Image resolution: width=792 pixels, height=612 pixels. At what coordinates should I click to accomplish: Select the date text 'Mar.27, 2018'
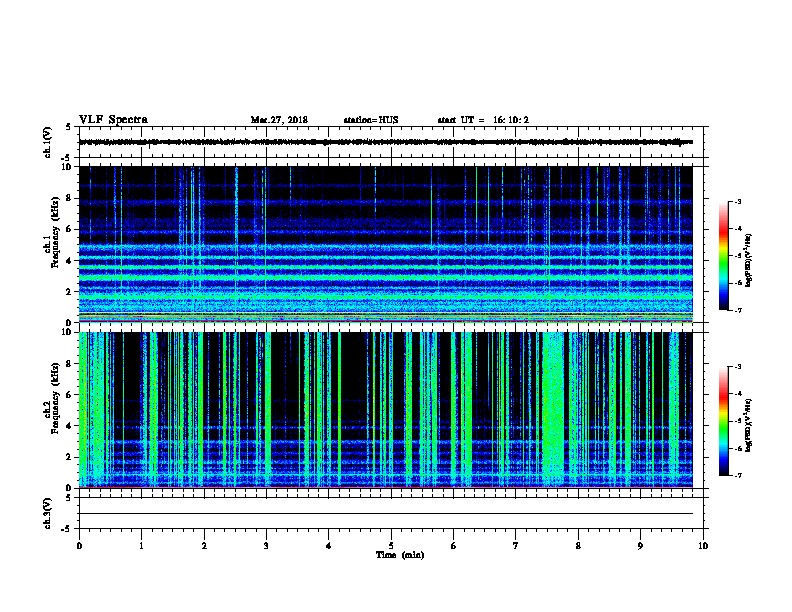coord(279,120)
